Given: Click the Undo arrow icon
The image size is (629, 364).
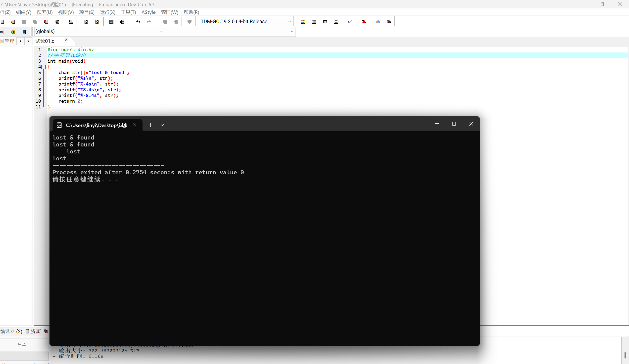Looking at the screenshot, I should point(138,22).
